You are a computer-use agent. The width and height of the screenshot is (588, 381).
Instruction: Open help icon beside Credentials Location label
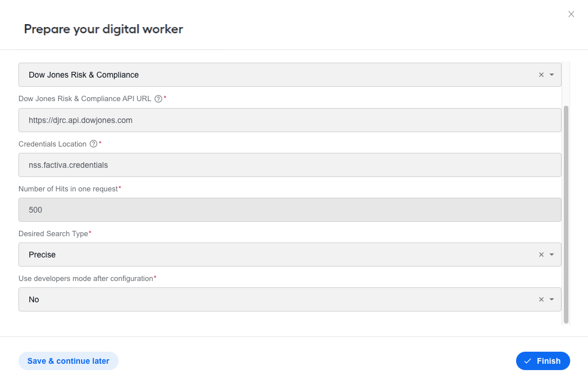click(x=93, y=144)
